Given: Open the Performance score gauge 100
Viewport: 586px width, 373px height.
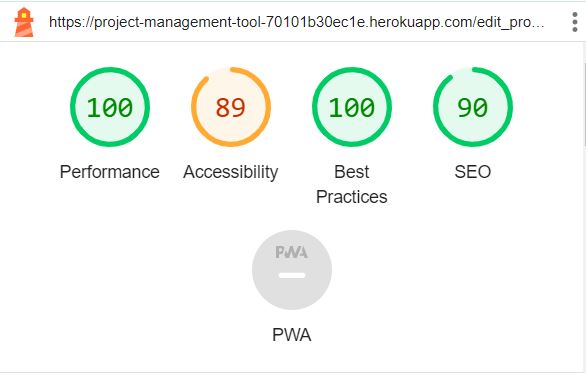Looking at the screenshot, I should [110, 107].
